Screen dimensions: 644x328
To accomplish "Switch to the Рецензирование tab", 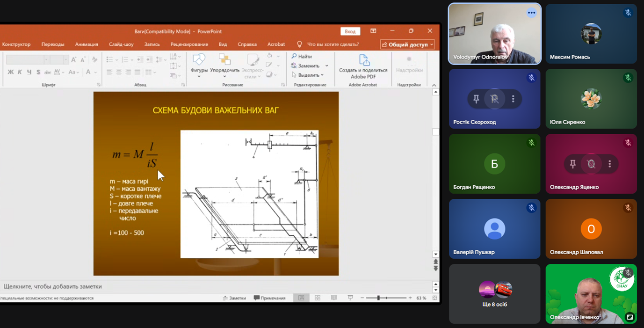I will pos(189,44).
